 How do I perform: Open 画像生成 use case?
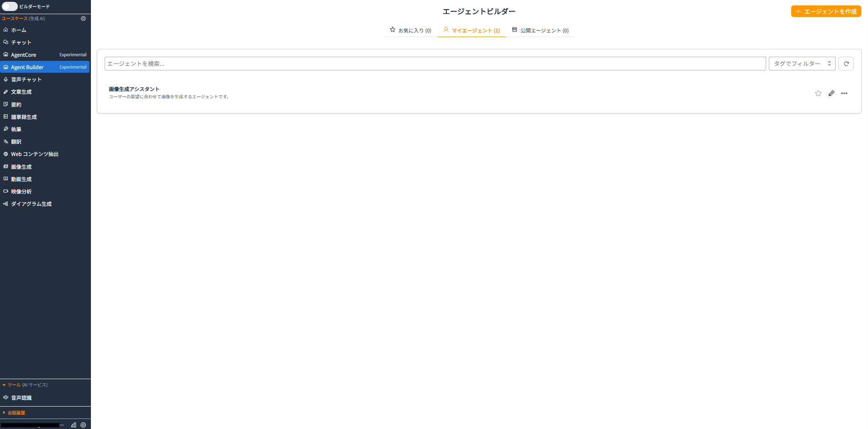coord(21,166)
